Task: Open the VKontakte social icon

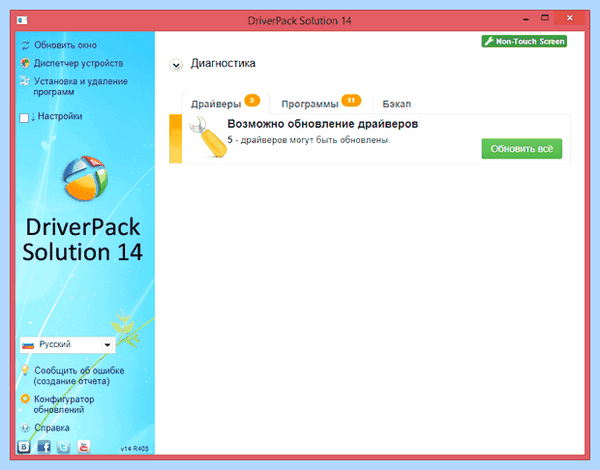Action: point(24,447)
